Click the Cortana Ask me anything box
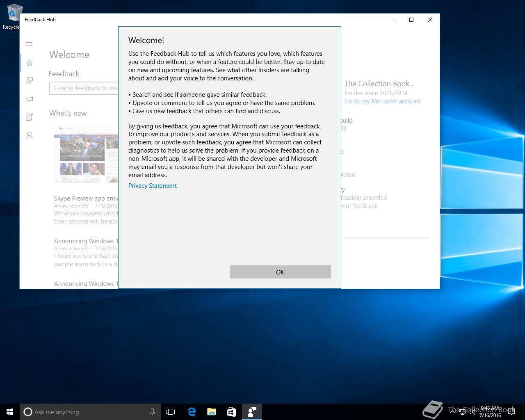This screenshot has width=525, height=420. pos(90,412)
